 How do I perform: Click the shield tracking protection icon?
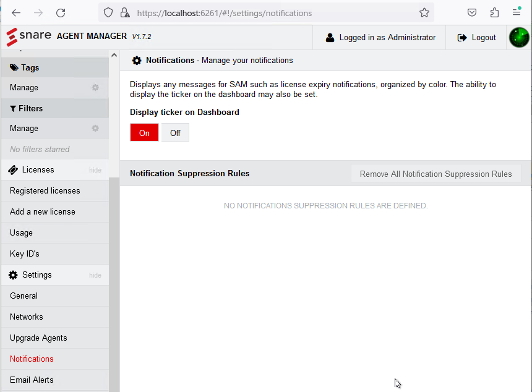coord(108,13)
